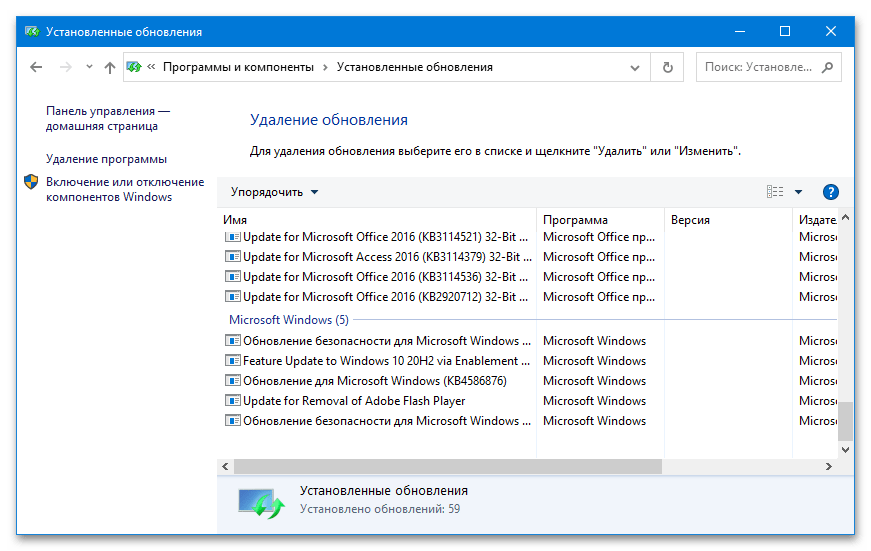Expand the address bar history dropdown
This screenshot has height=551, width=871.
(634, 68)
